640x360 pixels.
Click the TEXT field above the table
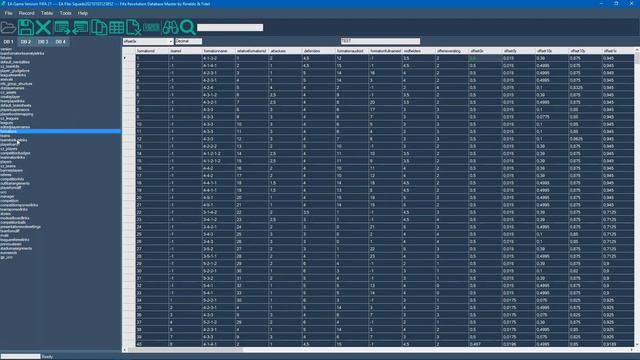pos(380,41)
